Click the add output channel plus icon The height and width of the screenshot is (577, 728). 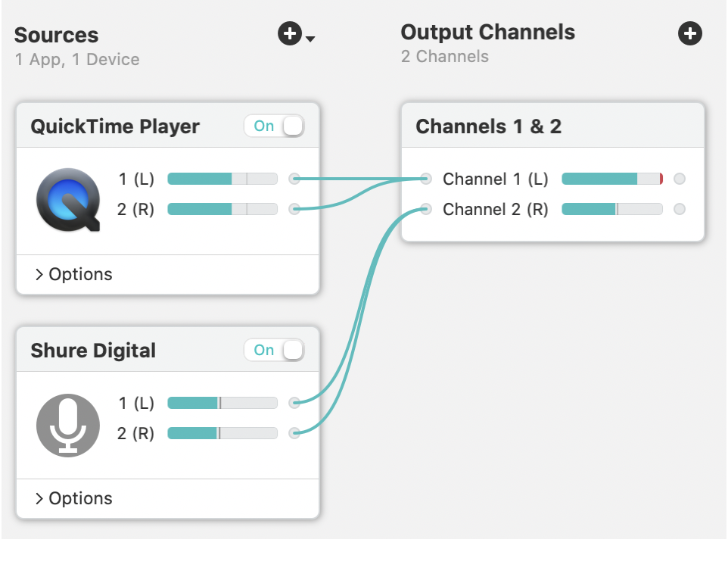689,34
